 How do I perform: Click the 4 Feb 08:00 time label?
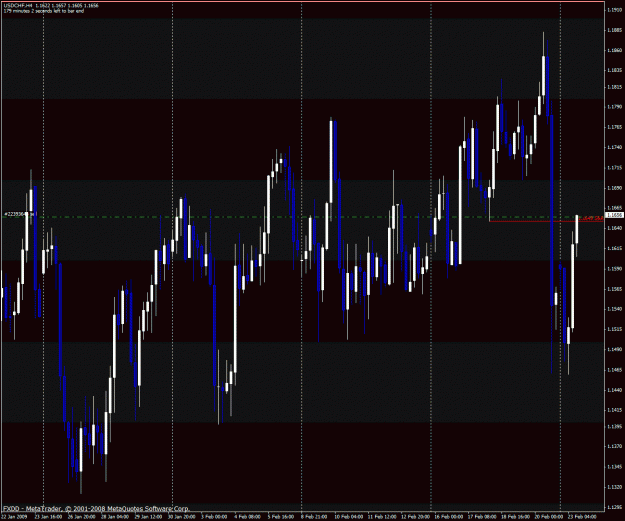248,517
